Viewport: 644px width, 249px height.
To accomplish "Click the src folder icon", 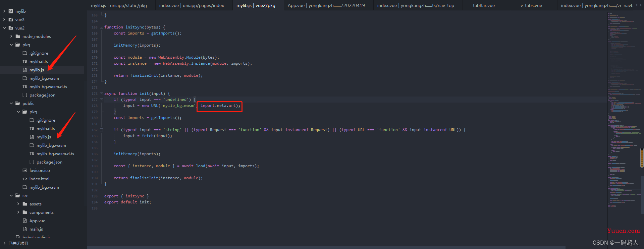I will pos(18,195).
